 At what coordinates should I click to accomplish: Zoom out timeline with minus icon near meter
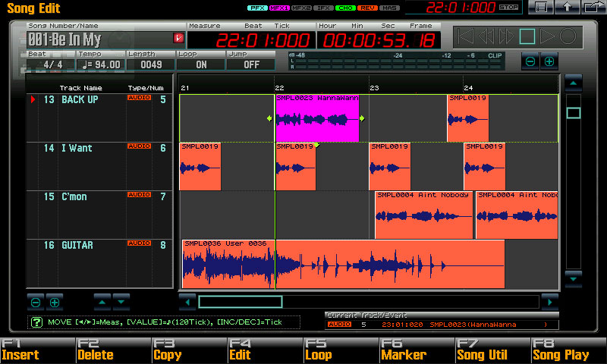pos(530,61)
